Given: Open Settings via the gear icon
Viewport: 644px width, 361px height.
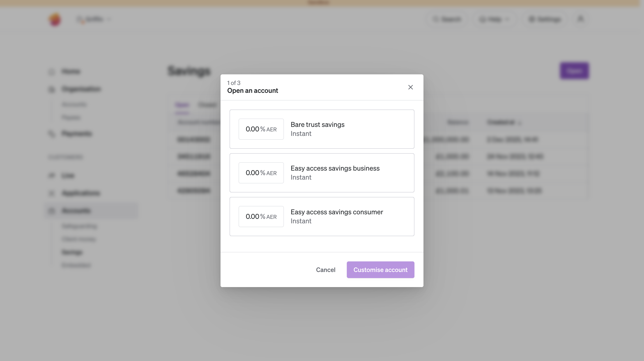Looking at the screenshot, I should [x=532, y=19].
